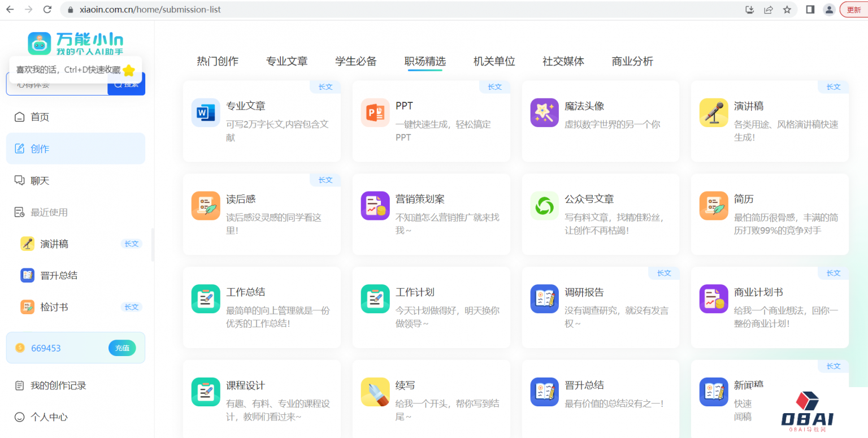Viewport: 868px width, 438px height.
Task: Switch to the 热门创作 tab
Action: point(218,62)
